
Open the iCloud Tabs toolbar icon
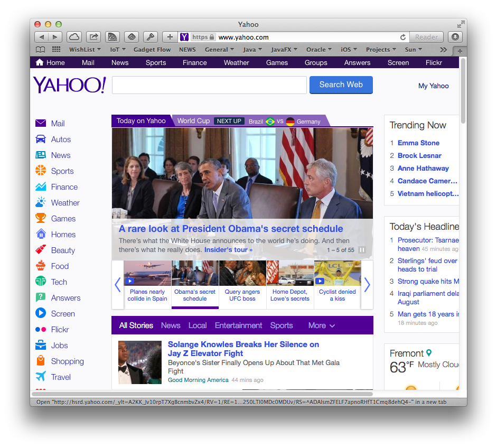tap(74, 37)
